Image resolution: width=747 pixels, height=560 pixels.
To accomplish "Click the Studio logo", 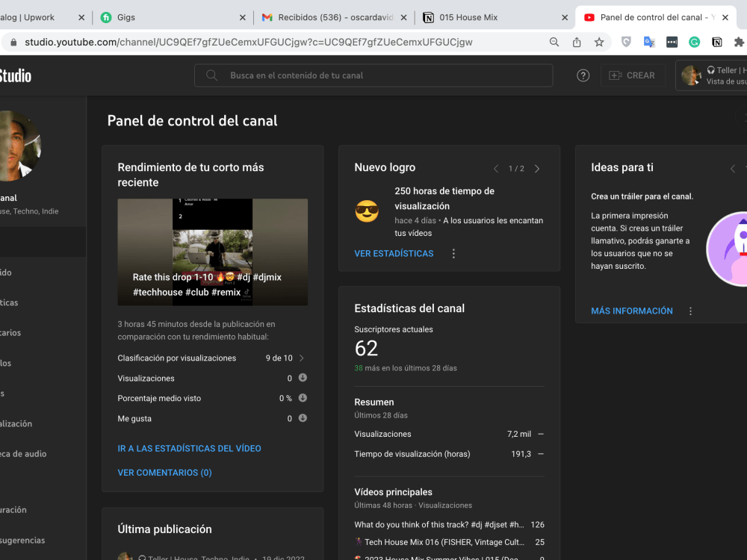I will click(x=16, y=75).
